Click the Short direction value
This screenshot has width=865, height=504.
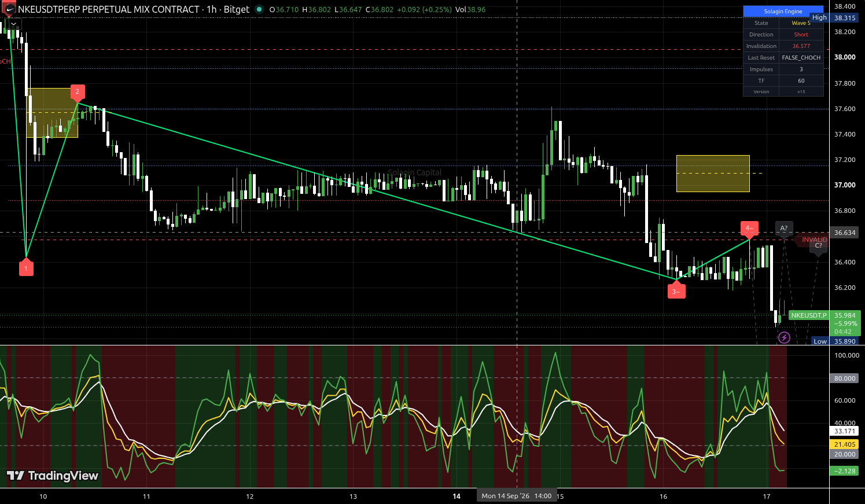coord(801,35)
